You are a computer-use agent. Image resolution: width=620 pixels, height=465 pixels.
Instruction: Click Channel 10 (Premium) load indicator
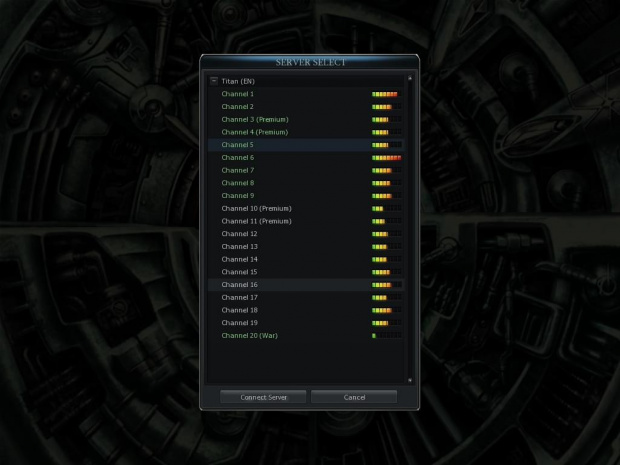(387, 208)
